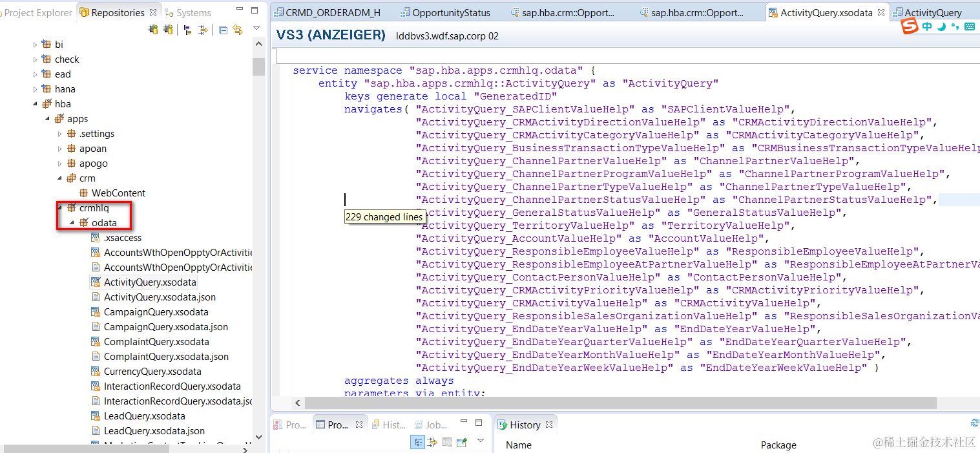Open the OpportunityStatus editor tab
This screenshot has height=453, width=980.
pos(446,12)
